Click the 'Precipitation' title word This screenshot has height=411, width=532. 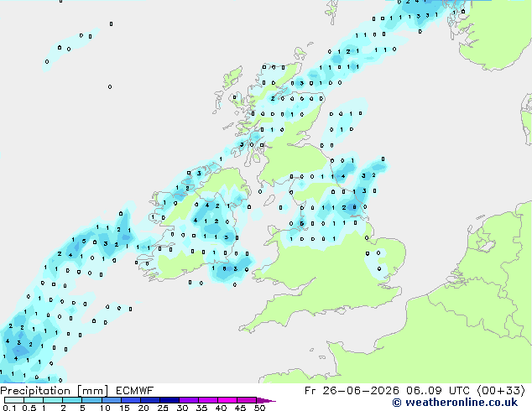(35, 391)
